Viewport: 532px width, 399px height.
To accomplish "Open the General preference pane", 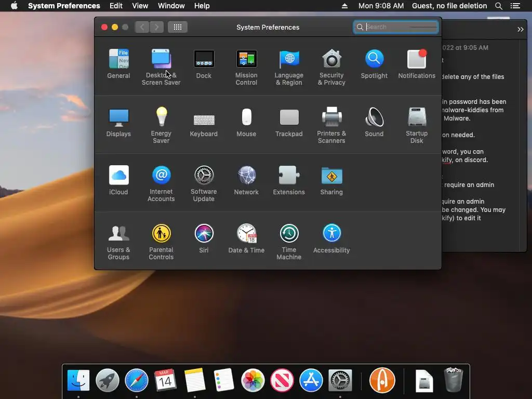I will [118, 64].
